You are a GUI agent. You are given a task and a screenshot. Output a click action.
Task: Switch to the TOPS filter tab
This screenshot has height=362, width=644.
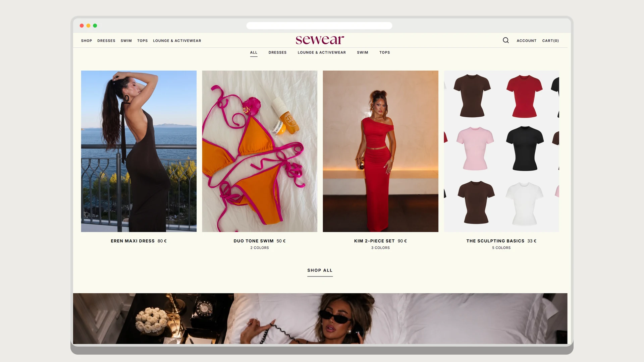(385, 53)
